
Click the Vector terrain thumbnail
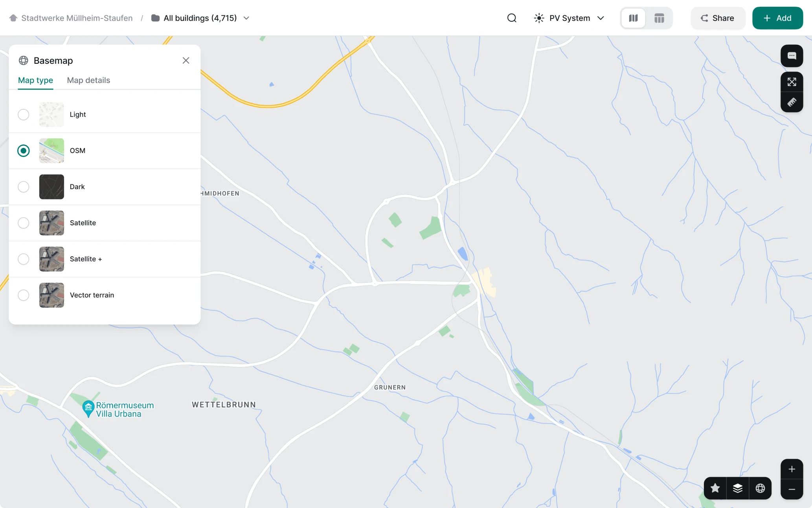[51, 295]
